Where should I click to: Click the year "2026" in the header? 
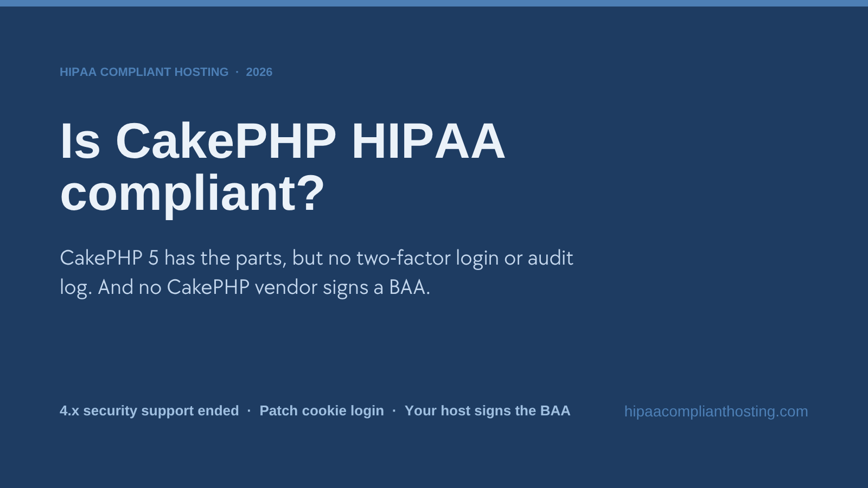tap(259, 72)
